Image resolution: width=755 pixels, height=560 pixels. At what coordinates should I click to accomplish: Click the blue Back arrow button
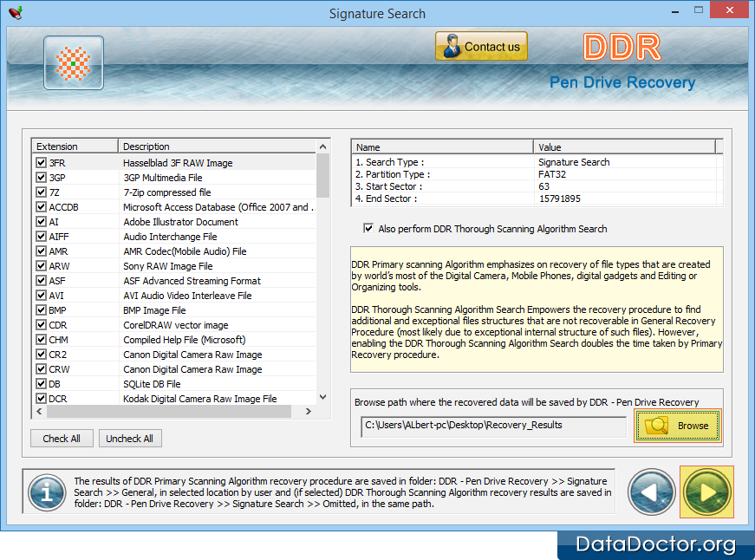tap(652, 492)
